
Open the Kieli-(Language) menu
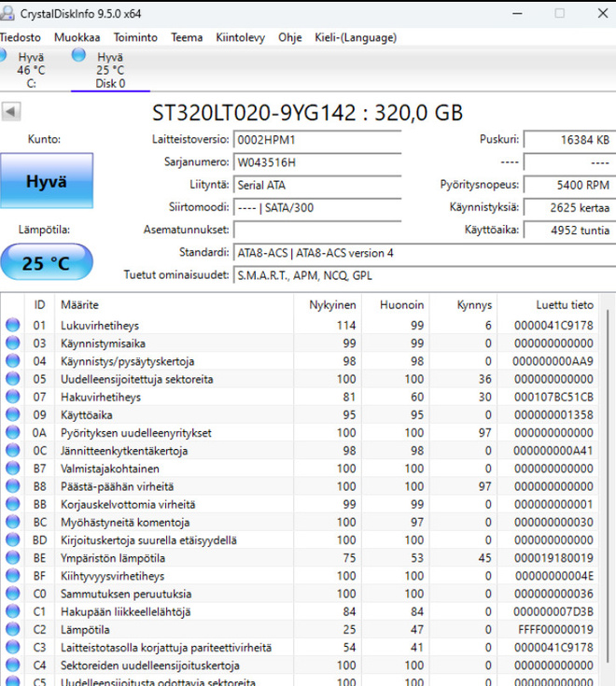[356, 37]
